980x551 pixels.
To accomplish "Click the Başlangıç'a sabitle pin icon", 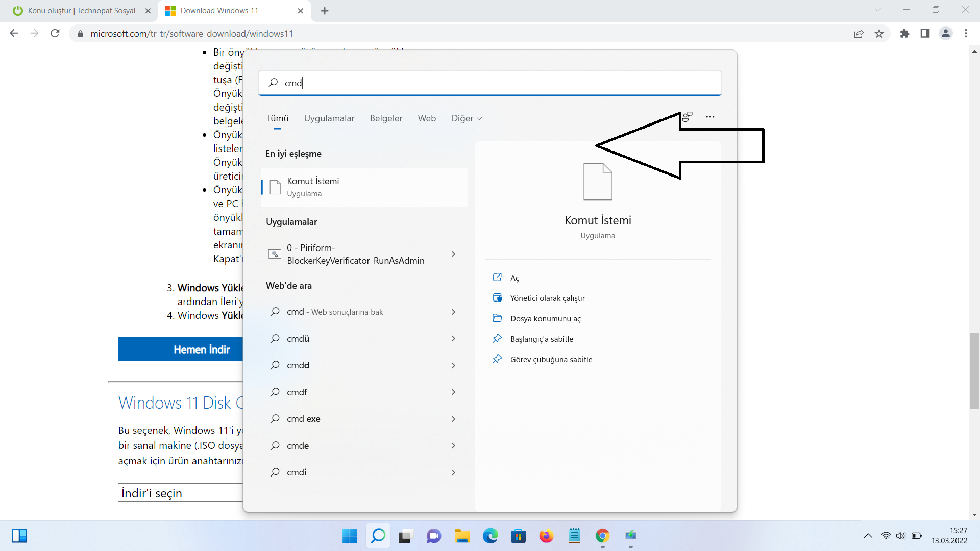I will 497,339.
